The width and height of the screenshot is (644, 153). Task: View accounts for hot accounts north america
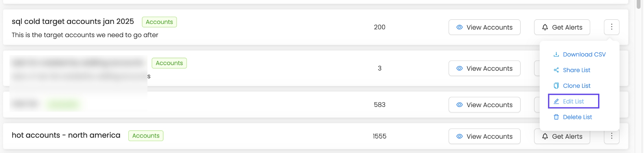pos(484,136)
